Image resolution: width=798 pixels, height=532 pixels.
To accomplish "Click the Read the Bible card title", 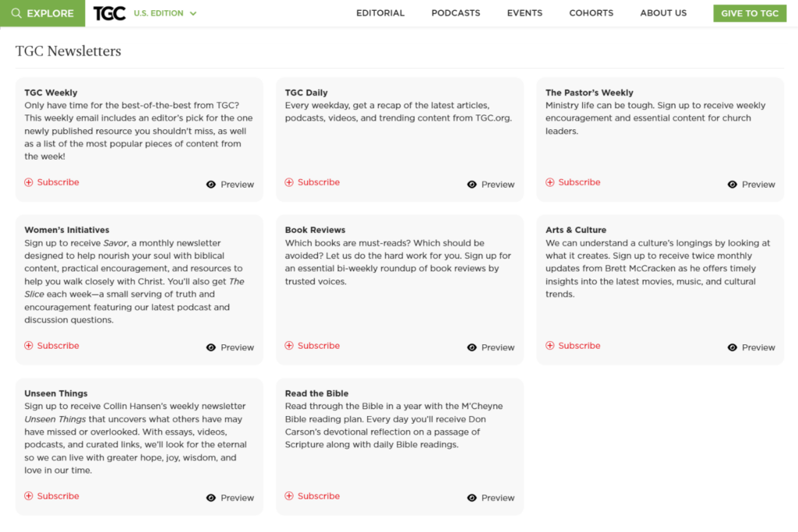I will click(x=316, y=393).
